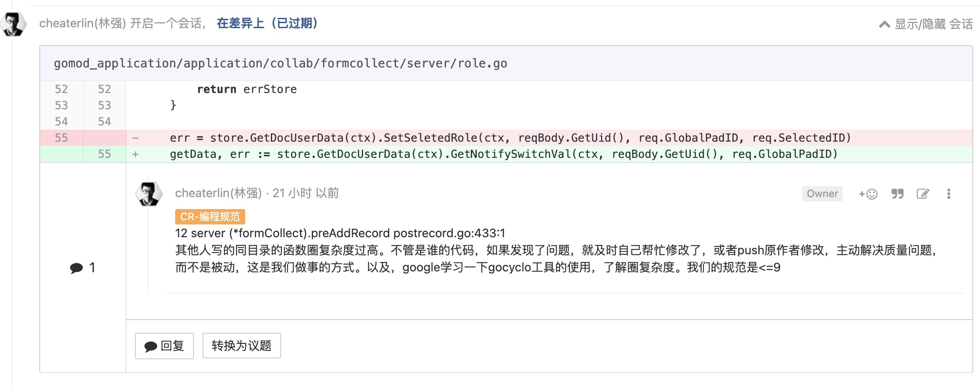Open the role.go file path header

pyautogui.click(x=280, y=64)
